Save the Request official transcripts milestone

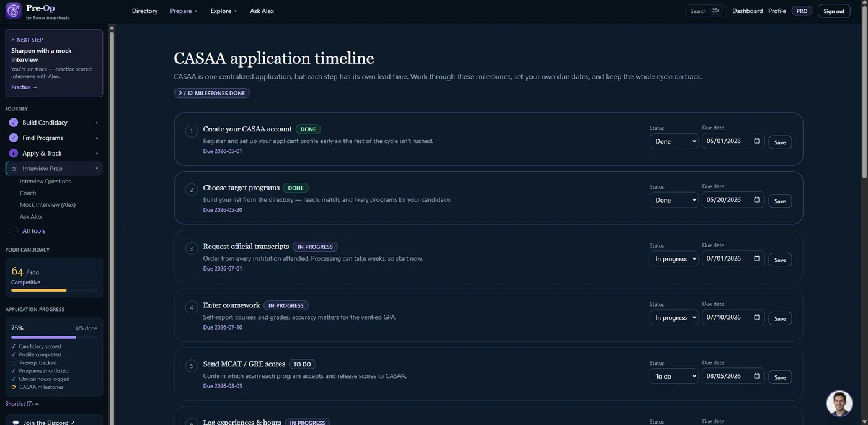click(780, 260)
